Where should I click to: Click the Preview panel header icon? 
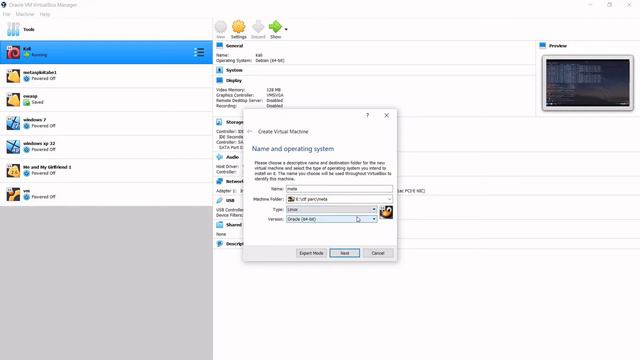[542, 46]
